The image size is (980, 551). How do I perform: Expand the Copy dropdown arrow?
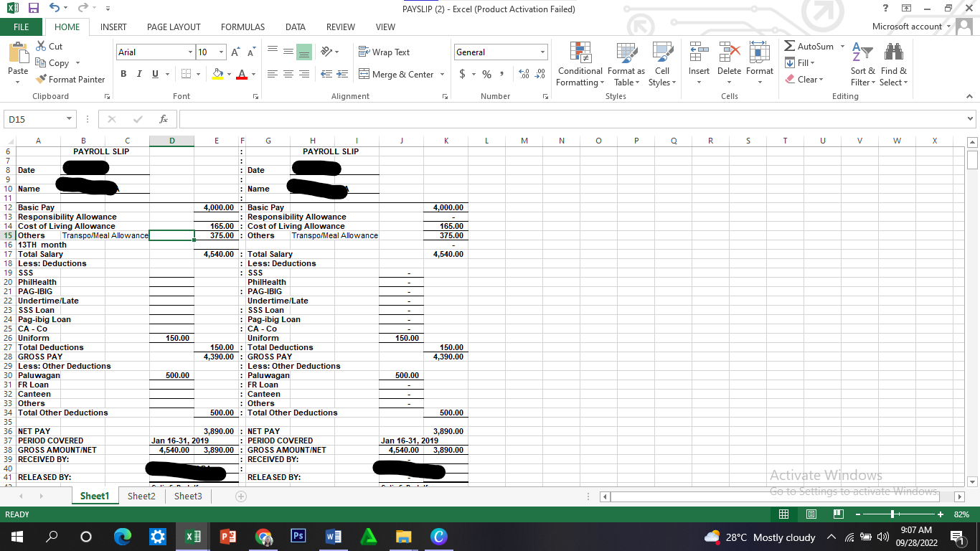(x=77, y=63)
